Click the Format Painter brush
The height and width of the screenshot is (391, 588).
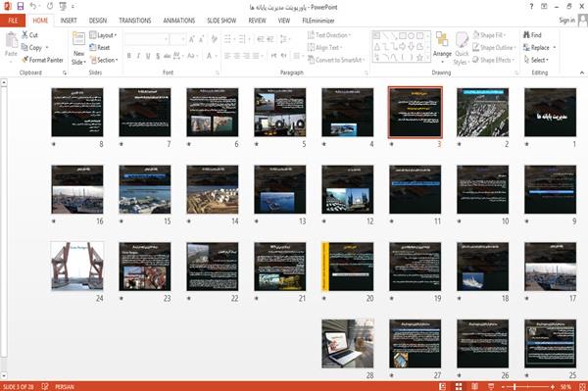[x=25, y=60]
